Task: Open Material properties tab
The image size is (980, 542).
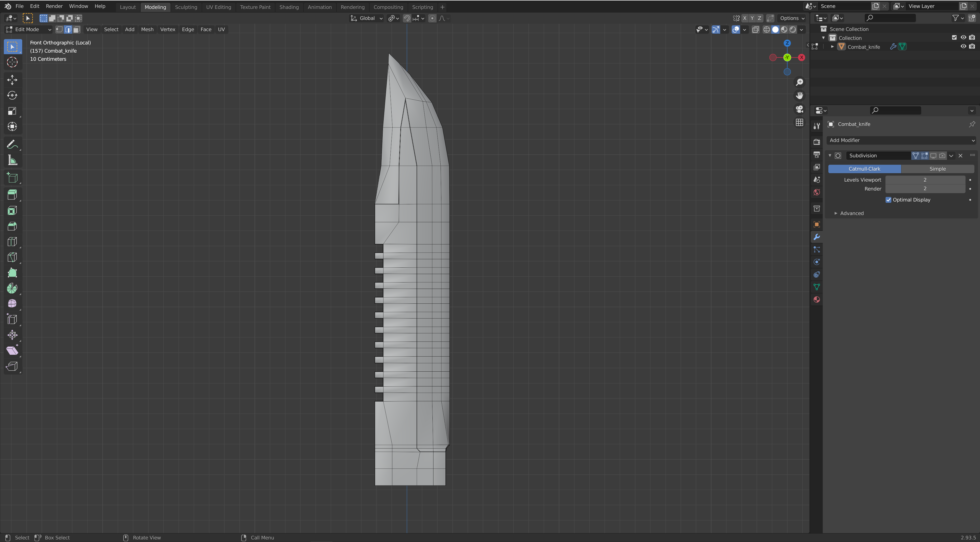Action: pos(816,300)
